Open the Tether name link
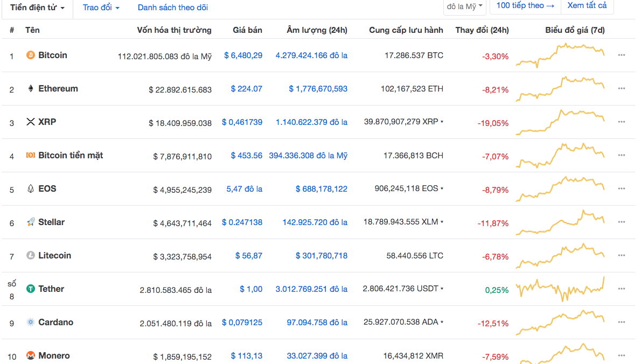The height and width of the screenshot is (364, 641). coord(51,289)
